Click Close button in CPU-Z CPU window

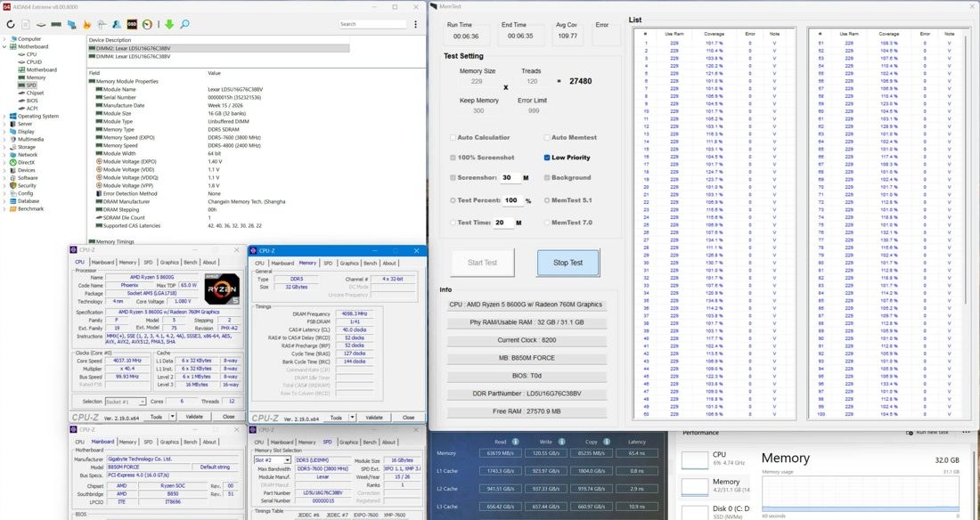point(228,416)
